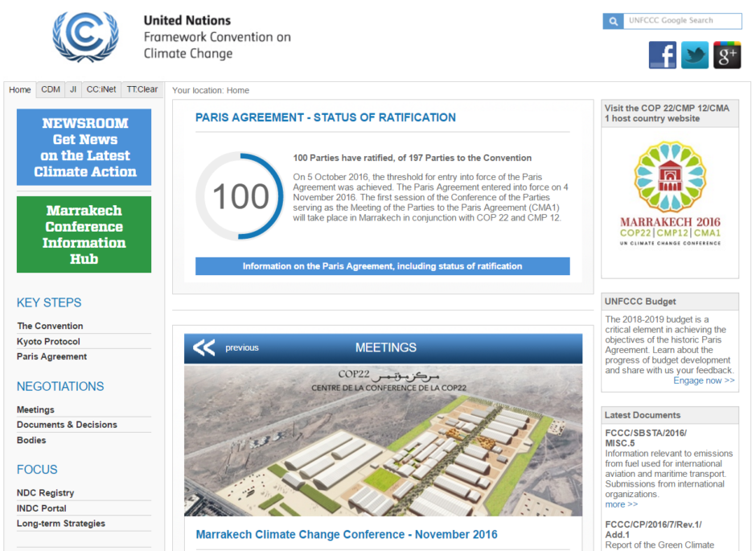The height and width of the screenshot is (551, 756).
Task: Switch to the JI tab
Action: click(x=73, y=89)
